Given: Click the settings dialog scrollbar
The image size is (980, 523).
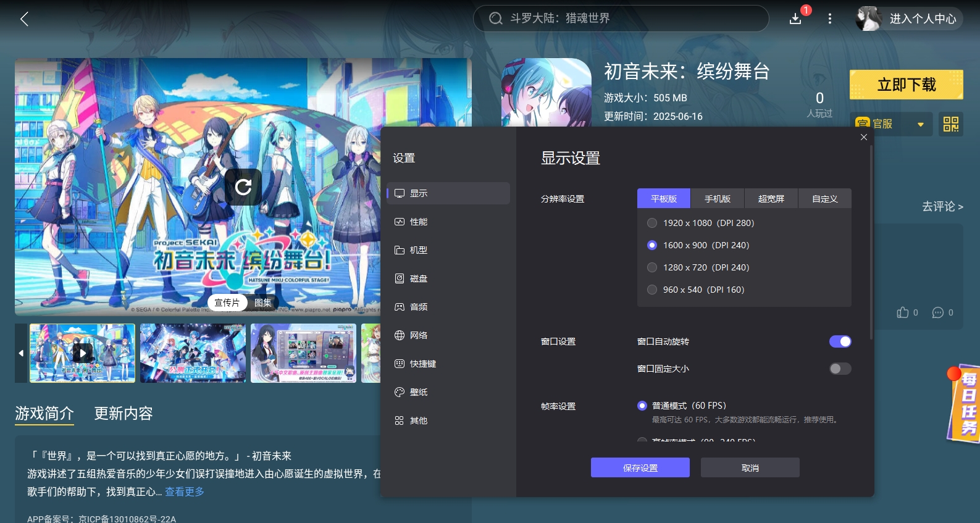Looking at the screenshot, I should click(871, 242).
